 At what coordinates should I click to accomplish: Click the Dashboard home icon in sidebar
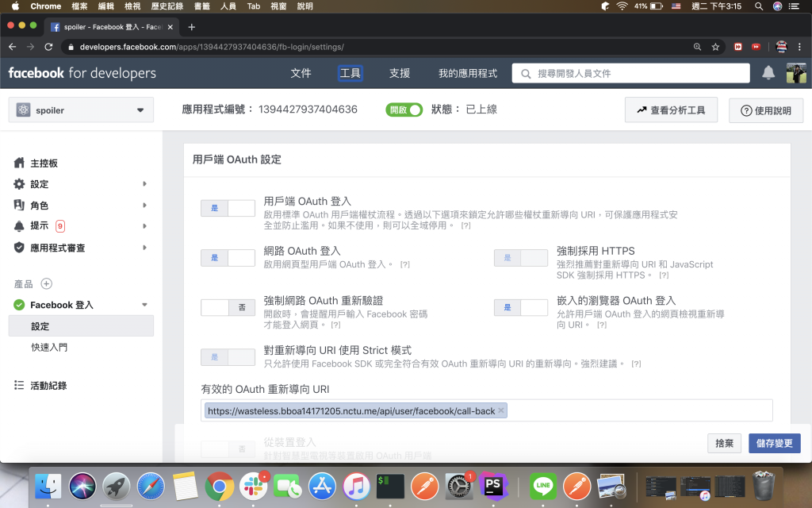tap(19, 163)
